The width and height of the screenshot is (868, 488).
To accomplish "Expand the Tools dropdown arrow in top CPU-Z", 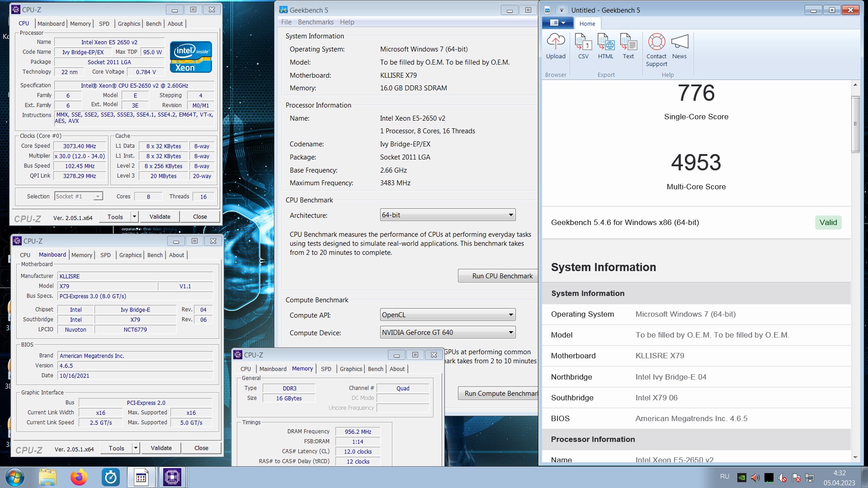I will pyautogui.click(x=134, y=217).
